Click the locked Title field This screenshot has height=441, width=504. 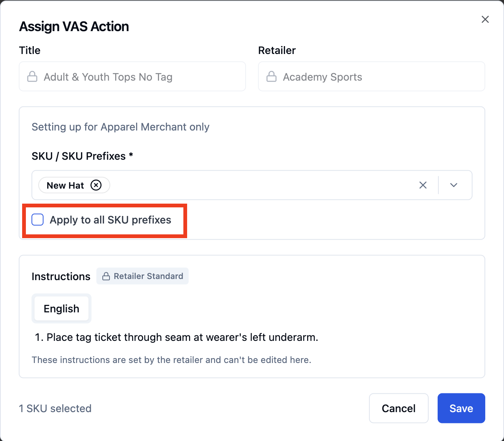coord(132,76)
